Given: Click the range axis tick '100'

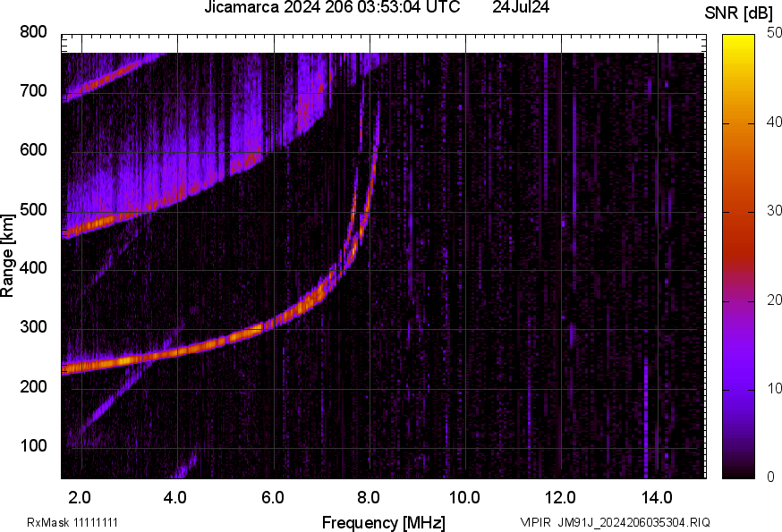Looking at the screenshot, I should tap(33, 445).
